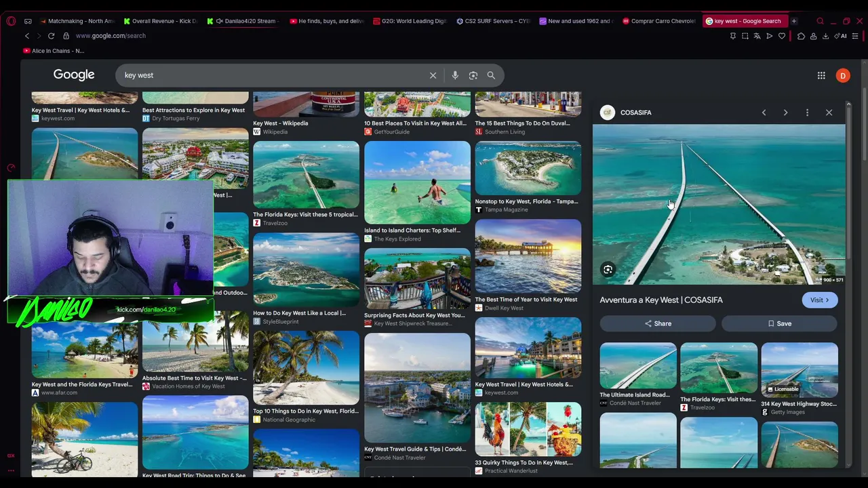Open the COSASIFA source avatar

point(608,113)
